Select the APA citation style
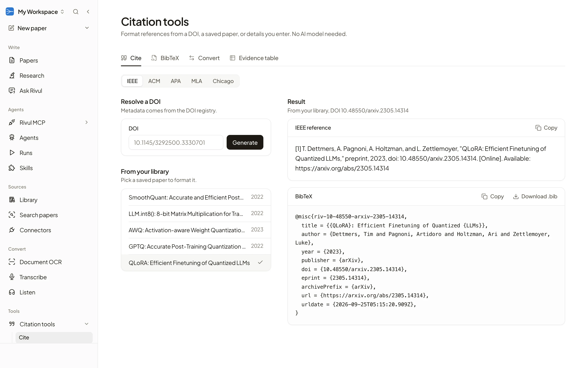This screenshot has height=368, width=588. tap(176, 81)
